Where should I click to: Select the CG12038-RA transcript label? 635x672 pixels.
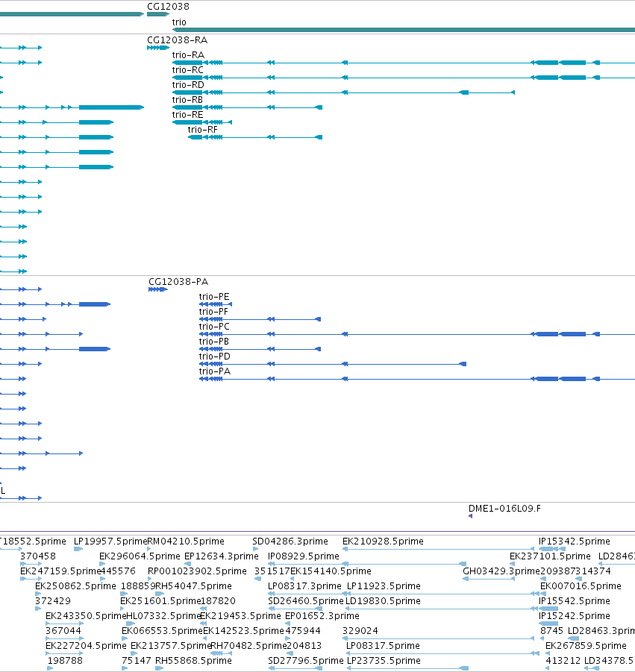pos(177,40)
